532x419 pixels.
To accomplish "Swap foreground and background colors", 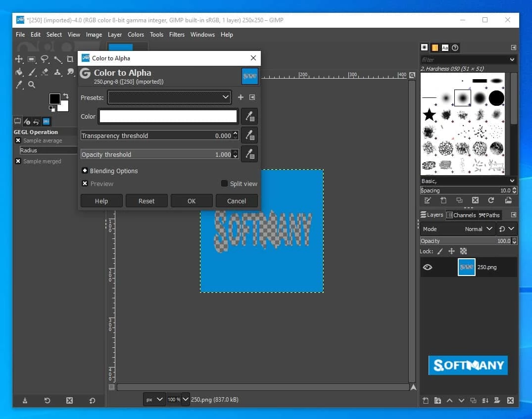I will click(x=65, y=95).
